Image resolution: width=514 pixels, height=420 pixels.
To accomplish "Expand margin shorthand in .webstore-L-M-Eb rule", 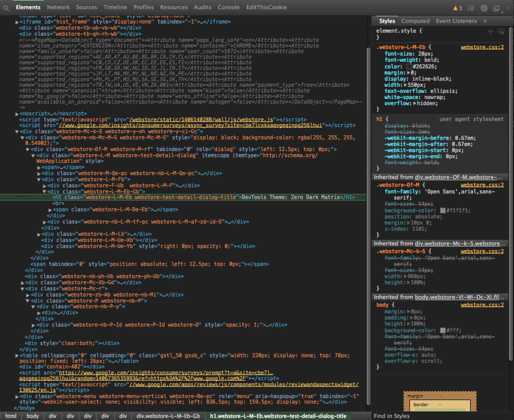I will pos(409,73).
